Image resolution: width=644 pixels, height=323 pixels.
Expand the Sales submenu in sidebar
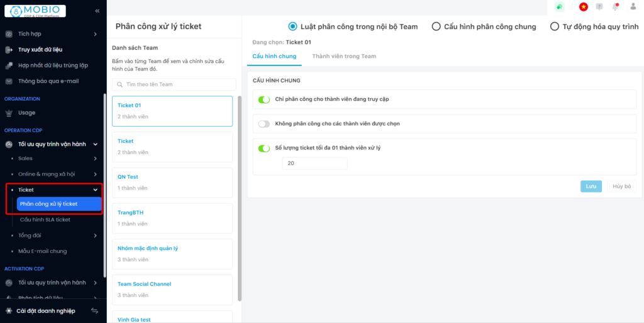(96, 159)
